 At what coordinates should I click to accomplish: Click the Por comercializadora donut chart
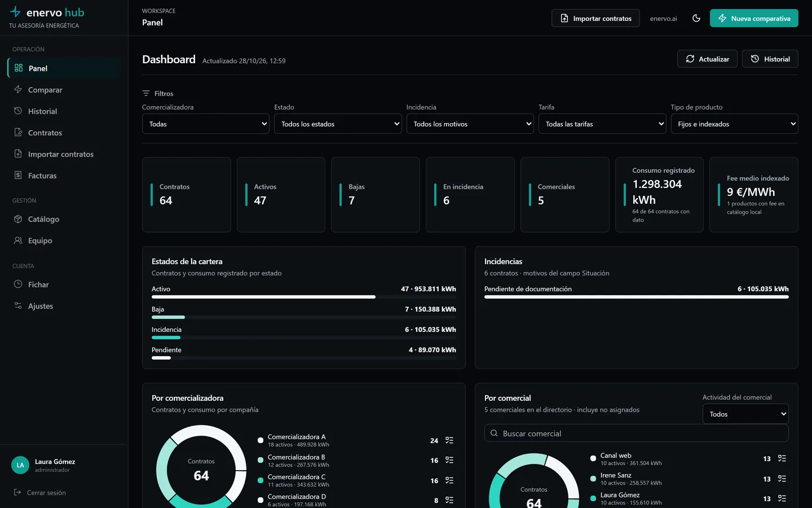pyautogui.click(x=201, y=467)
